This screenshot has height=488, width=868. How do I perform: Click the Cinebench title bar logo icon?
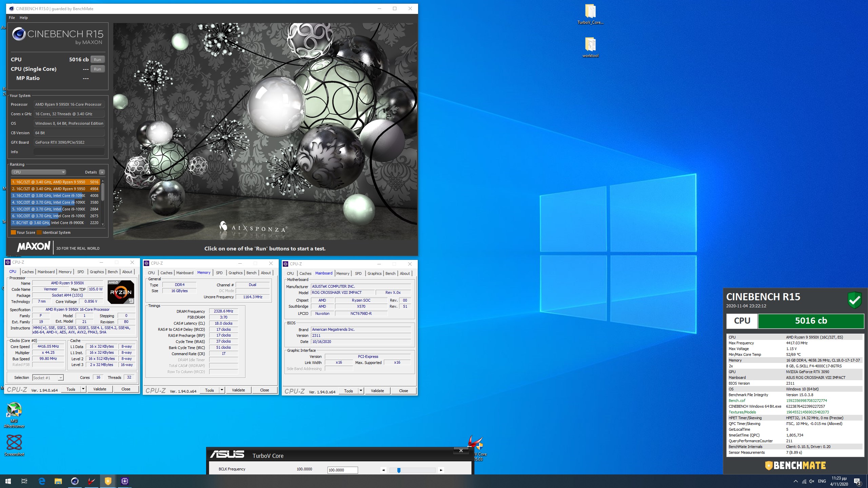click(11, 8)
